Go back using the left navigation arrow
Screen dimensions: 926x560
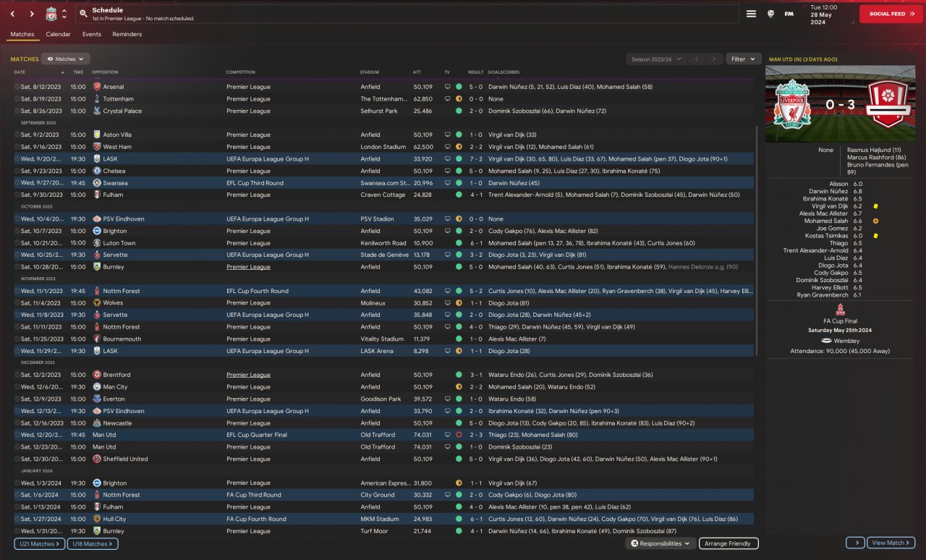[x=12, y=14]
